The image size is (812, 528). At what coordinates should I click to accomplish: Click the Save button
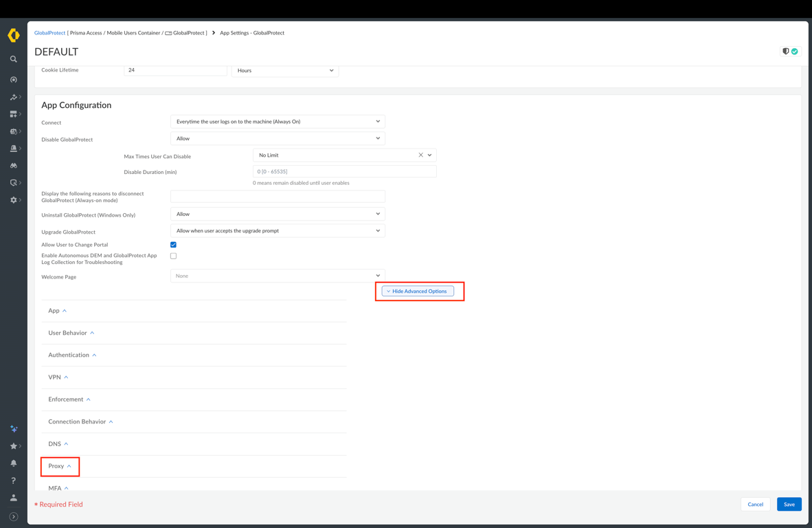click(x=789, y=504)
